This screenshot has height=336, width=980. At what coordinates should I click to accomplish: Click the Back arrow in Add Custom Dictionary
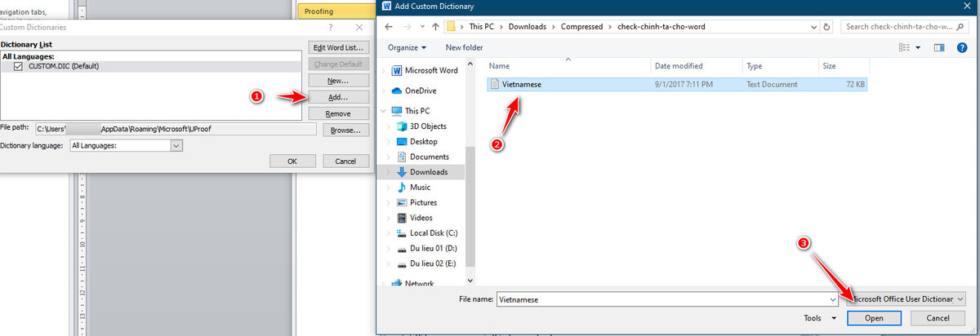(x=389, y=27)
